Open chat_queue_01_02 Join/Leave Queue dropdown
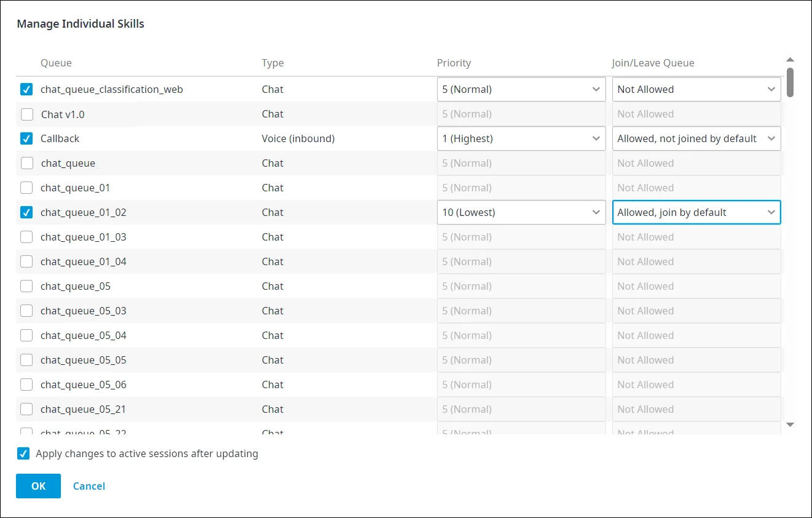 (x=696, y=212)
